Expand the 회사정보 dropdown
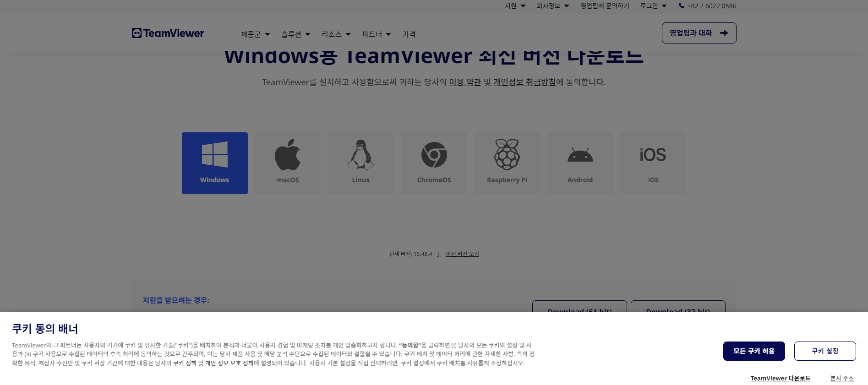 553,6
